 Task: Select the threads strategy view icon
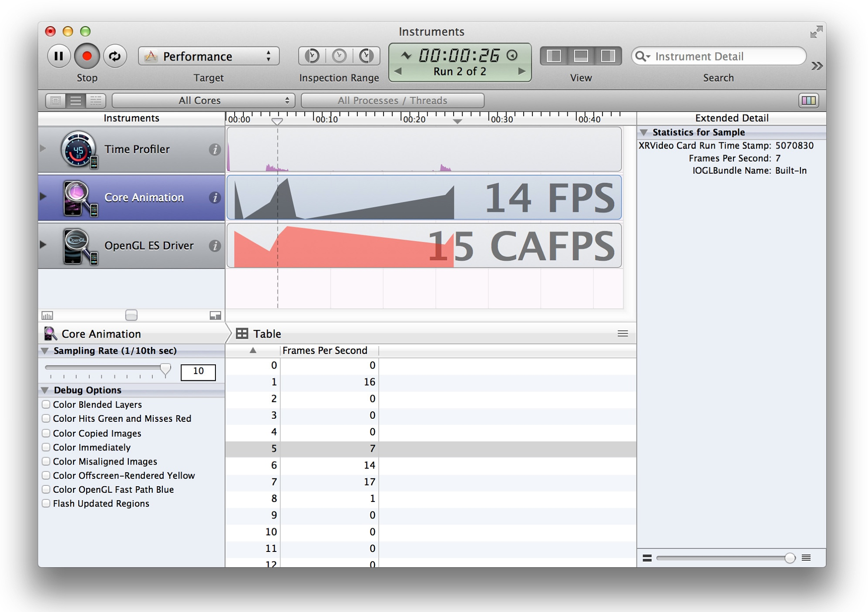[96, 101]
